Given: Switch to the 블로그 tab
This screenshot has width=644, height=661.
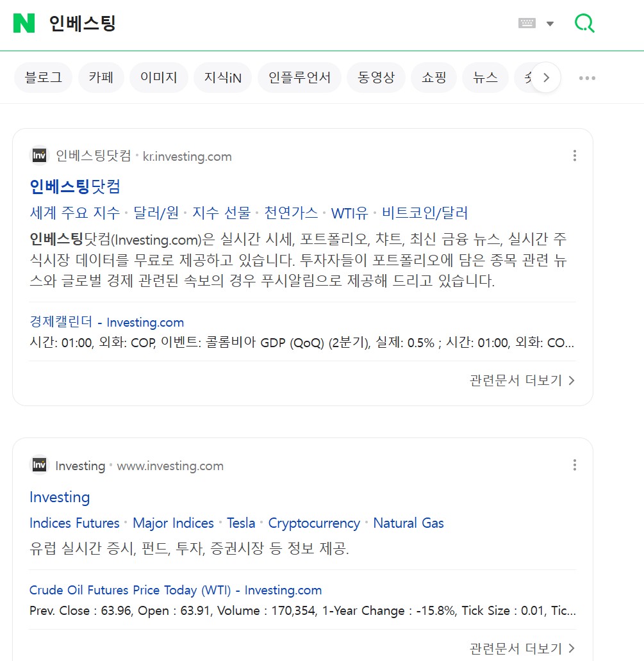Looking at the screenshot, I should (x=44, y=78).
